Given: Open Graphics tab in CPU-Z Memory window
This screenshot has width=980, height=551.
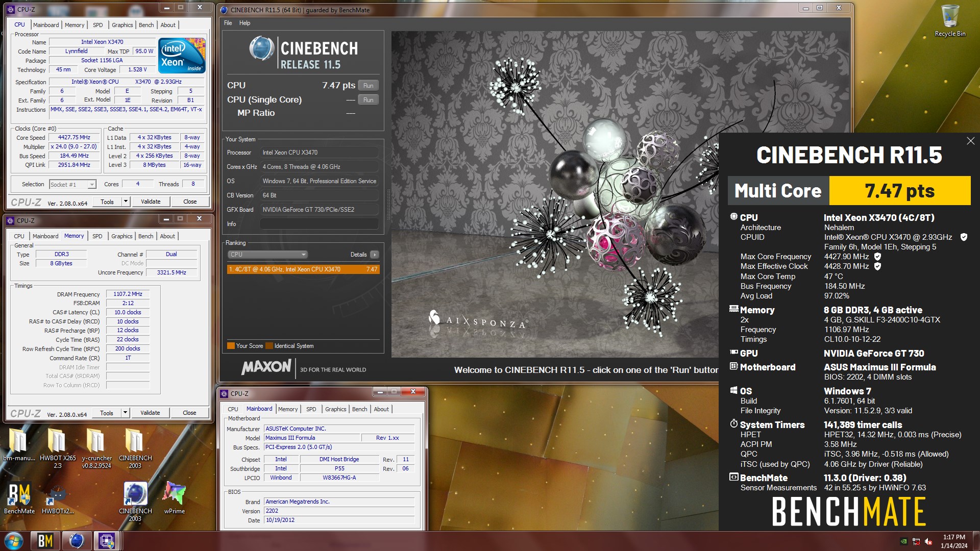Looking at the screenshot, I should [x=122, y=236].
